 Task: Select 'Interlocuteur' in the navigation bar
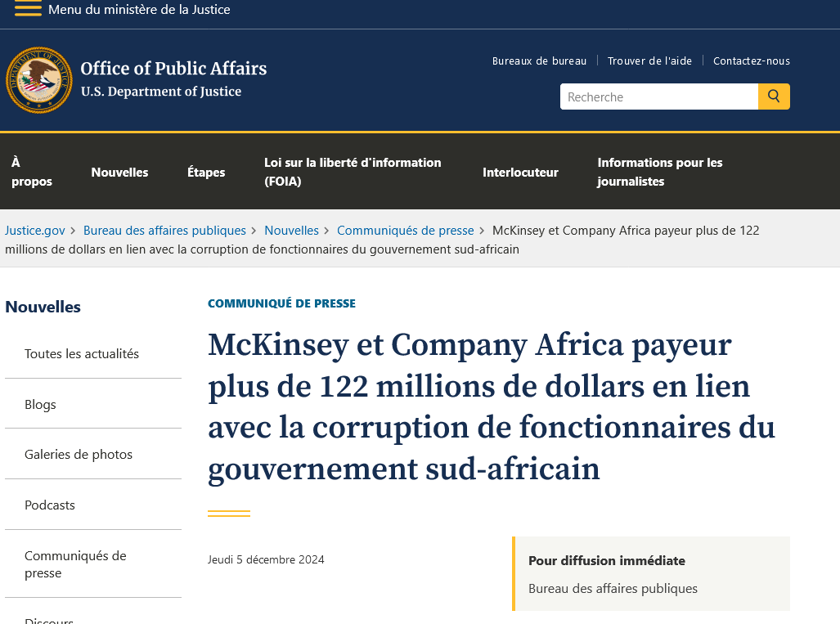(520, 172)
